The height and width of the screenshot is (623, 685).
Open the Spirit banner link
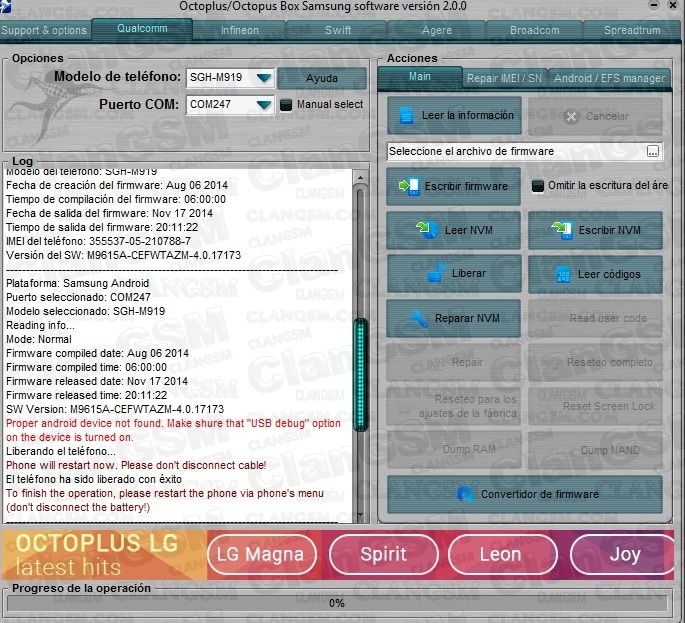(x=384, y=554)
